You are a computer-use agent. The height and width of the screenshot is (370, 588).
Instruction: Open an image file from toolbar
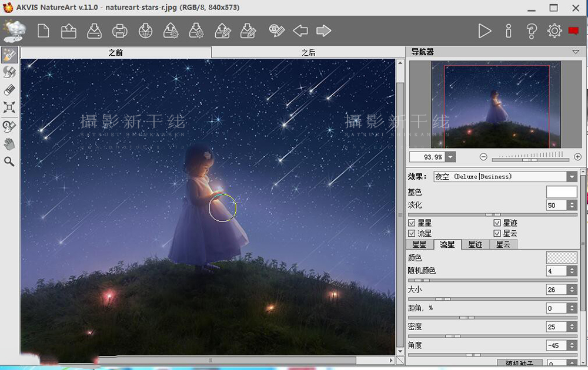coord(69,31)
